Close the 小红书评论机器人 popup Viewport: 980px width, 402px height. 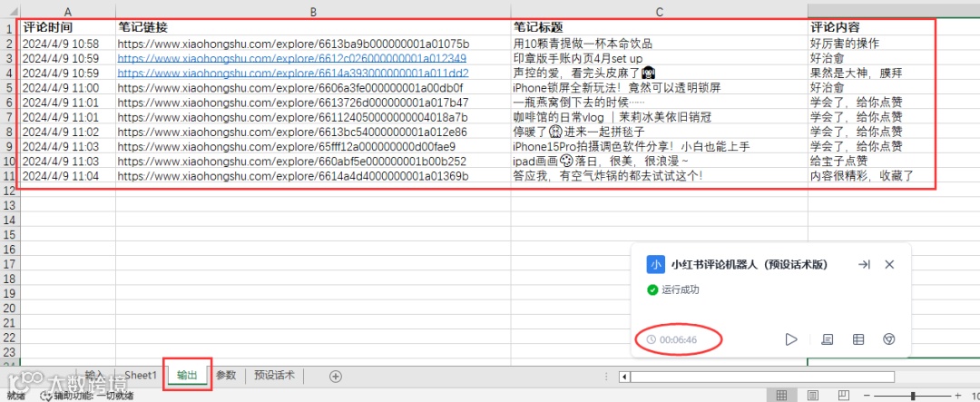[889, 264]
